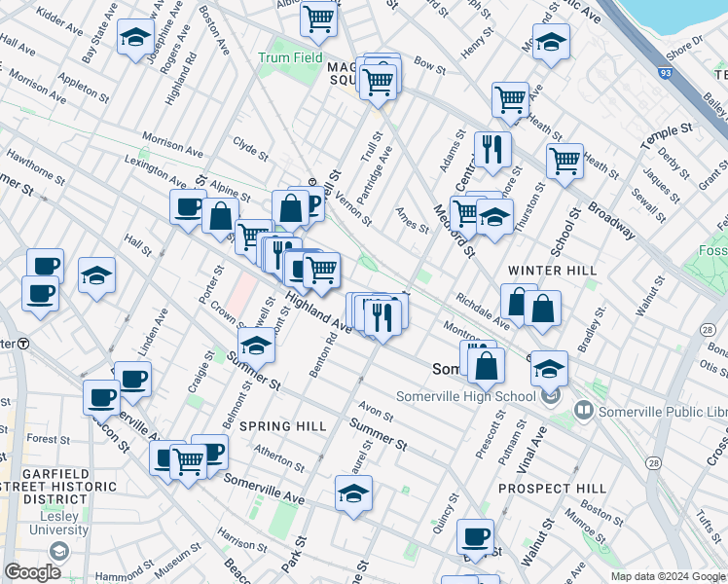Open the coffee marker near Lexington Ave

[x=188, y=208]
